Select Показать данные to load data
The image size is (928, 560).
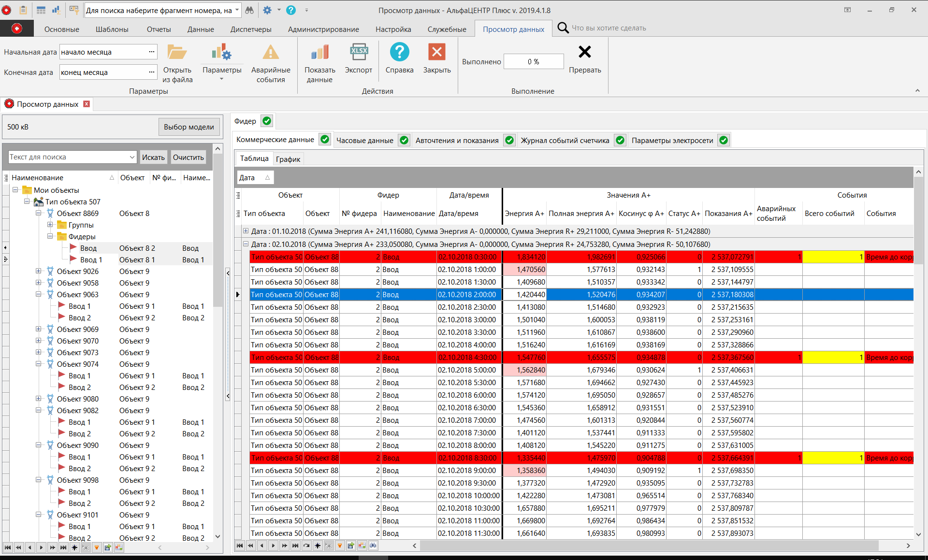(319, 60)
